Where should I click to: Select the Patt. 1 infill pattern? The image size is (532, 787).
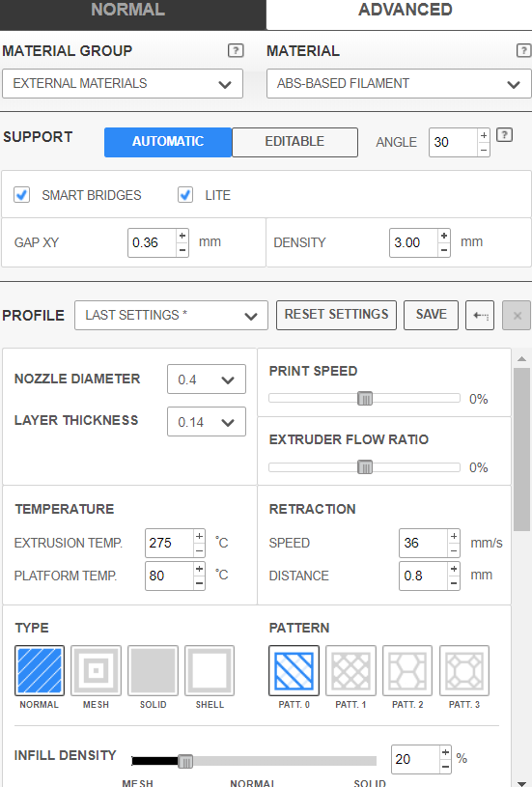350,670
